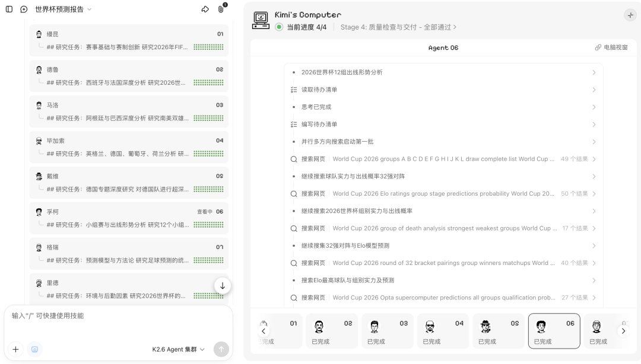Click the send arrow button
Image resolution: width=641 pixels, height=364 pixels.
pyautogui.click(x=221, y=349)
